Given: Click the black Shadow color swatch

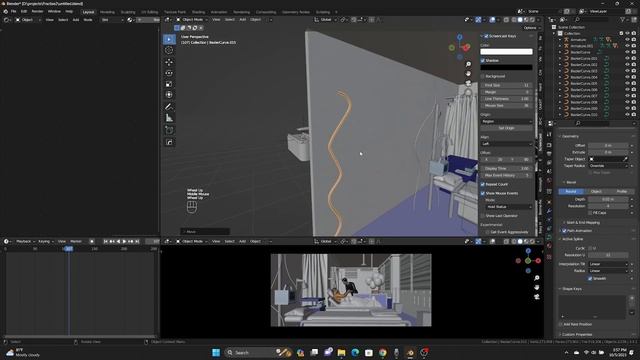Looking at the screenshot, I should coord(506,67).
